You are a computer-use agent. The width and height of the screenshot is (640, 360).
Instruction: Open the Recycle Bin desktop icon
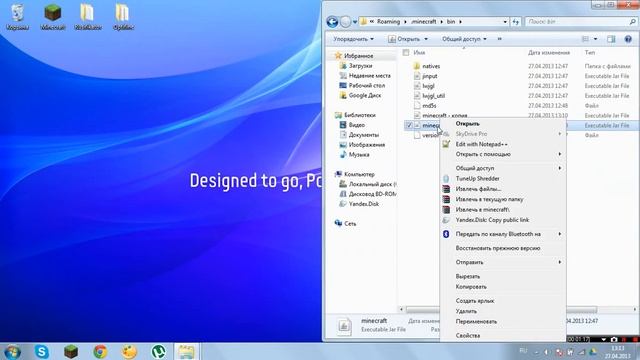[x=18, y=17]
